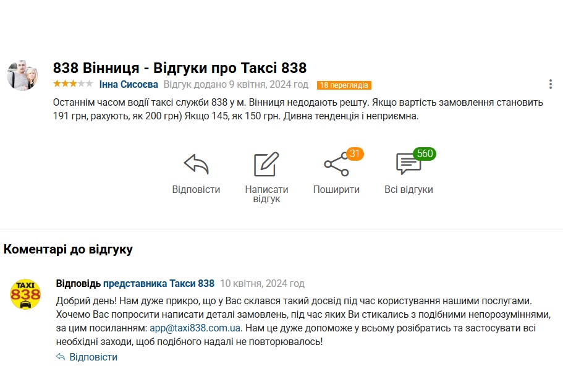Screen dimensions: 563x392
Task: Open reviewer's profile photo
Action: (23, 75)
